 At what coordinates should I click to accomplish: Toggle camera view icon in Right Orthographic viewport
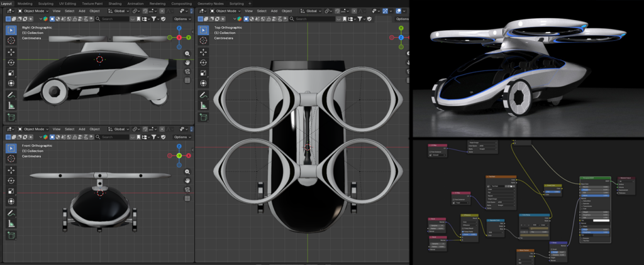[x=187, y=72]
